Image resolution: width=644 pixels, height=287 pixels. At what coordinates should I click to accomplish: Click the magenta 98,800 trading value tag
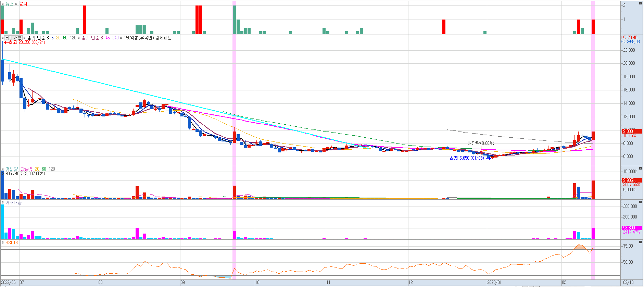click(x=632, y=228)
